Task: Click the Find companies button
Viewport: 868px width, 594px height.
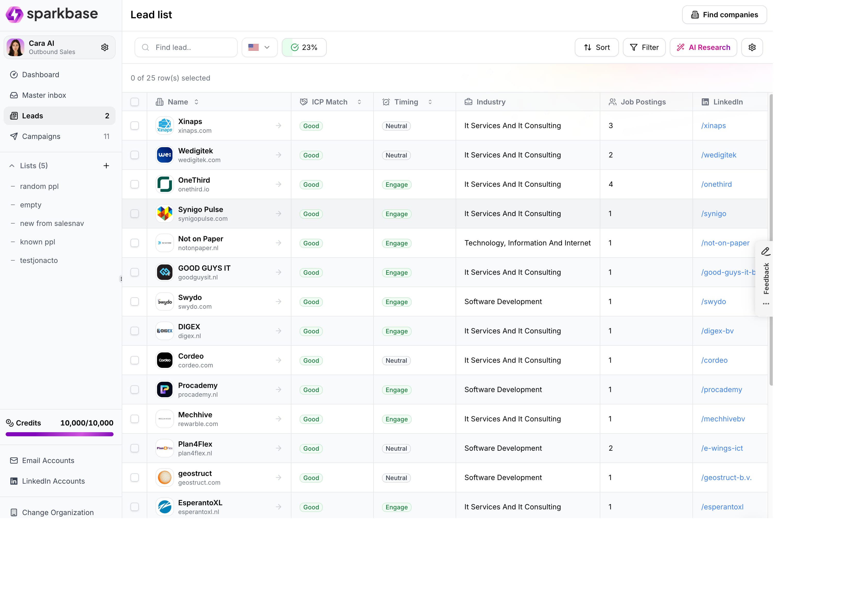Action: 725,15
